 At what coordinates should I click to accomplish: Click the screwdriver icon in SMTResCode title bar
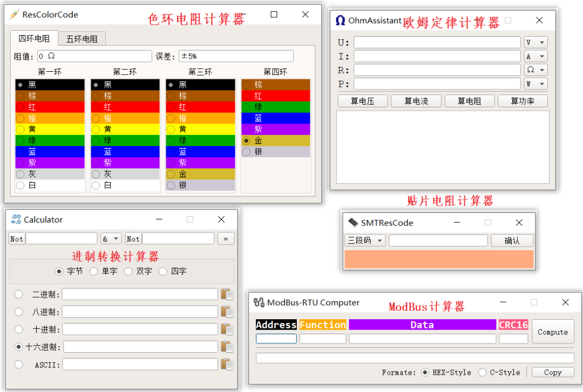point(354,222)
